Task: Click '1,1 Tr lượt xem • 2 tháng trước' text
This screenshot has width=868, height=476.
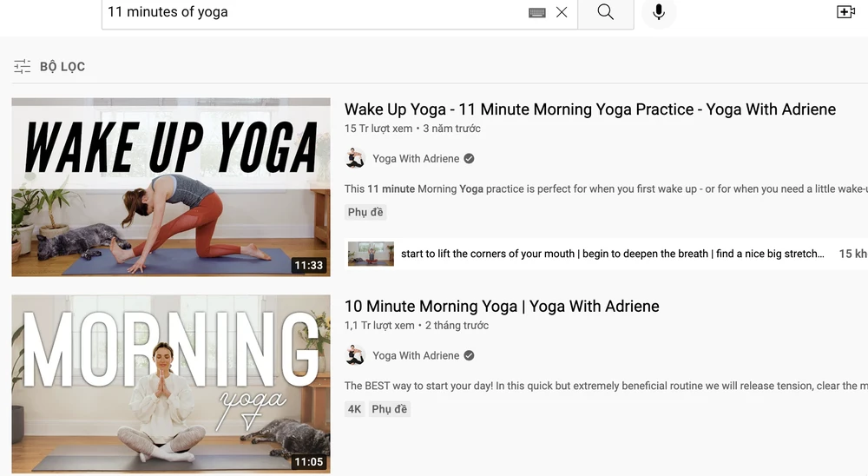Action: click(417, 325)
